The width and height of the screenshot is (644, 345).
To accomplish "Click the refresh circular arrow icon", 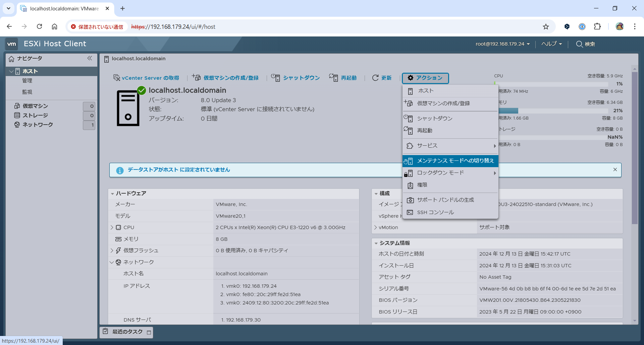I will click(x=375, y=78).
